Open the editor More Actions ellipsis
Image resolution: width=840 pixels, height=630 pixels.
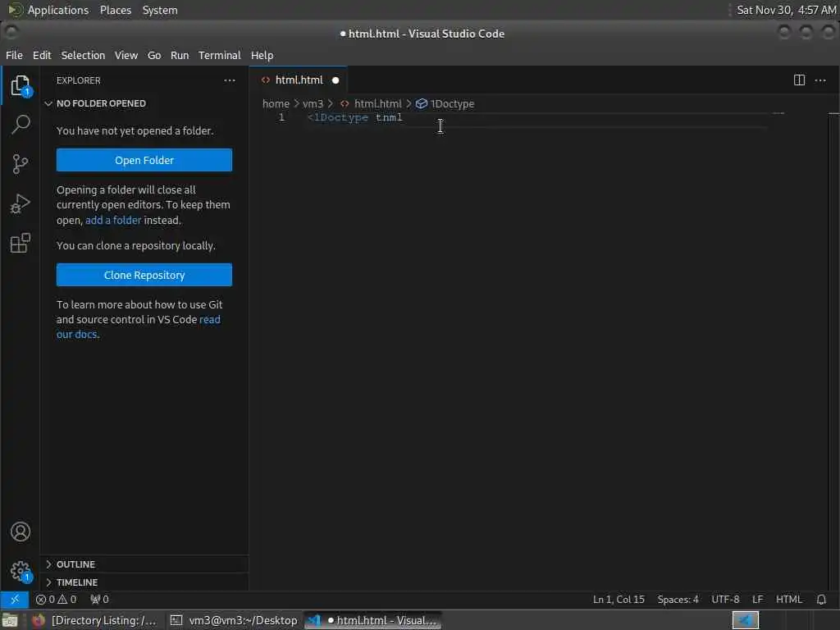click(820, 80)
